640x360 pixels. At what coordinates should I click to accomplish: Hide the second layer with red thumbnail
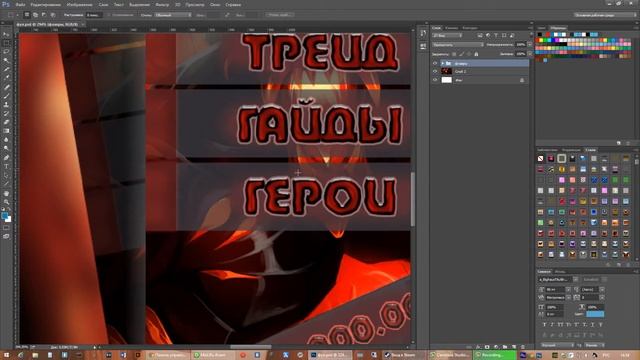(x=435, y=71)
